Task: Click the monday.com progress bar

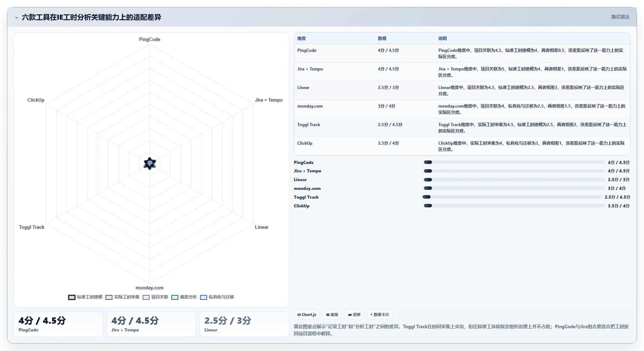Action: (x=514, y=188)
